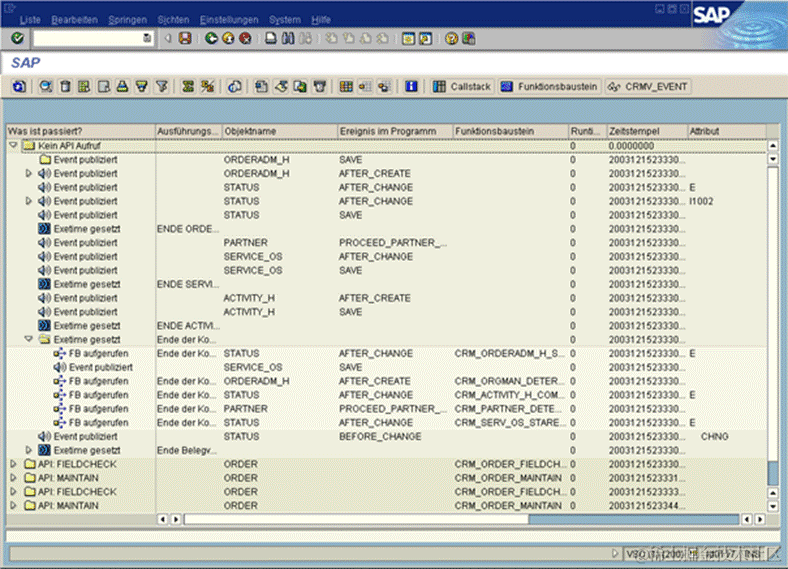This screenshot has height=569, width=788.
Task: Click the yellow Help question mark icon
Action: click(x=451, y=38)
